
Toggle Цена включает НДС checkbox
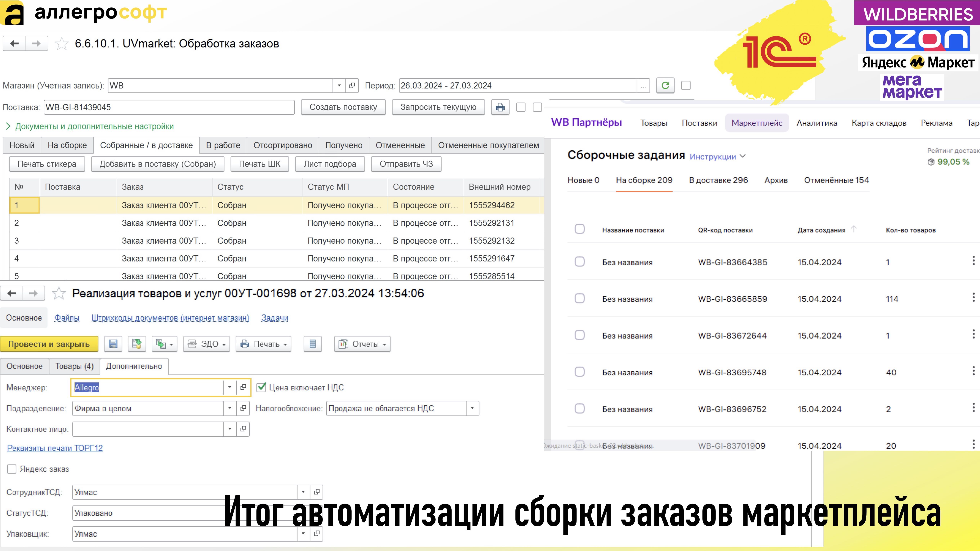[261, 387]
